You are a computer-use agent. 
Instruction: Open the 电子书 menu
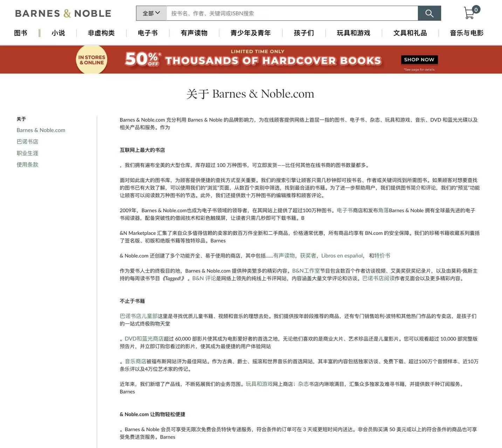coord(147,33)
